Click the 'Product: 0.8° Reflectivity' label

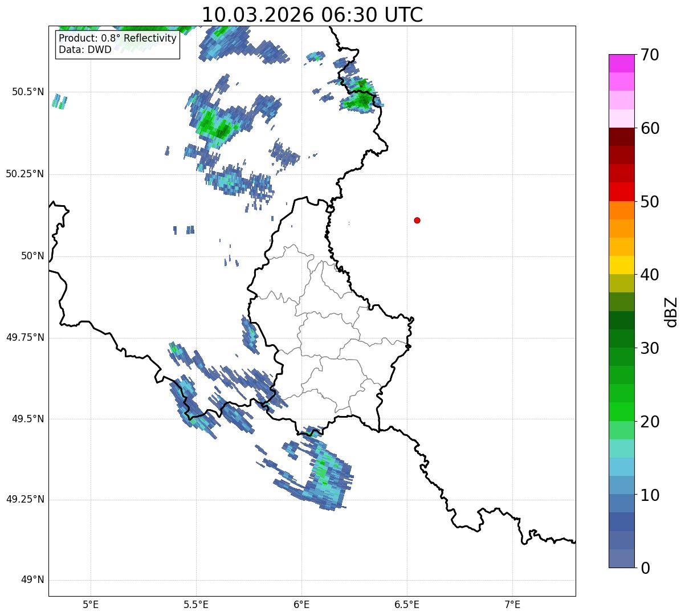coord(117,38)
